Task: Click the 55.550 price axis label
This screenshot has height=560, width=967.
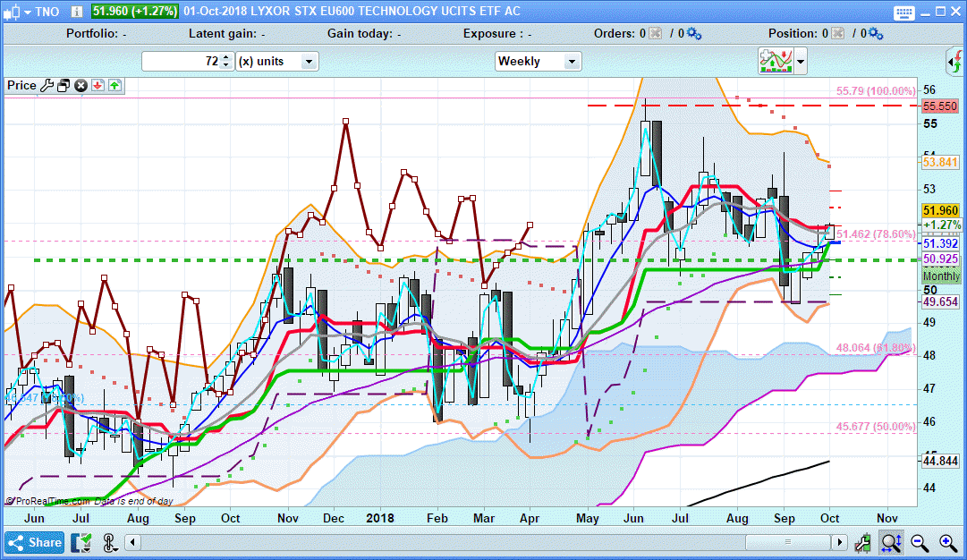Action: pyautogui.click(x=940, y=106)
